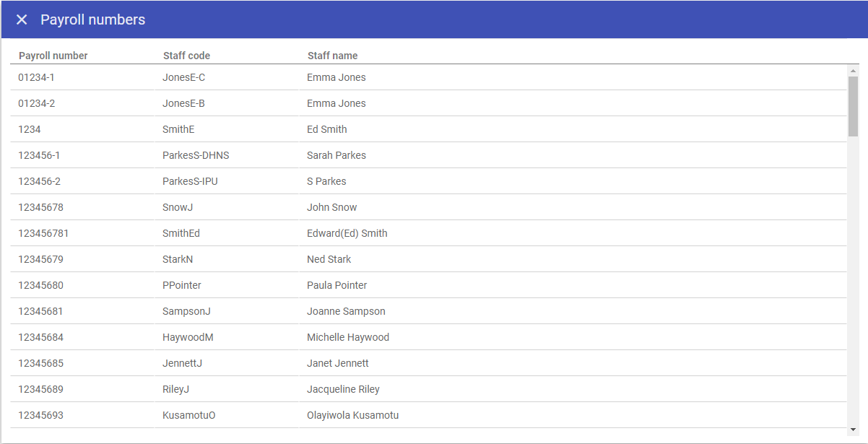Select staff code StarkN
Image resolution: width=868 pixels, height=444 pixels.
(x=178, y=259)
